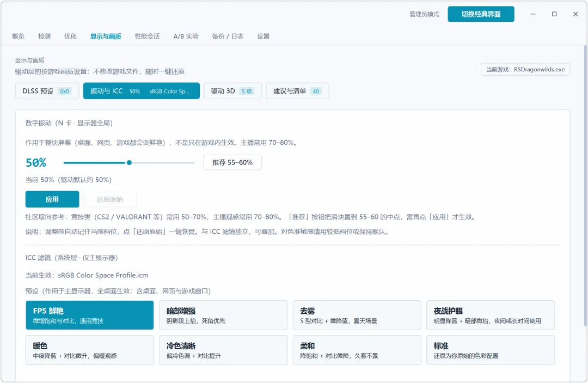Click the 当前游戏 RSDragonwilds.exe box

(525, 69)
